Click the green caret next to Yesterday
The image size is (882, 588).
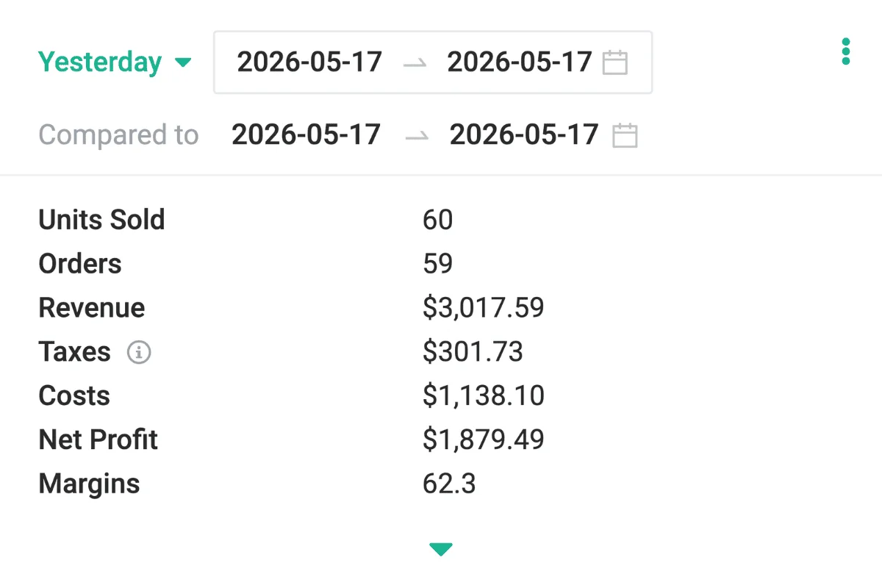(x=183, y=62)
